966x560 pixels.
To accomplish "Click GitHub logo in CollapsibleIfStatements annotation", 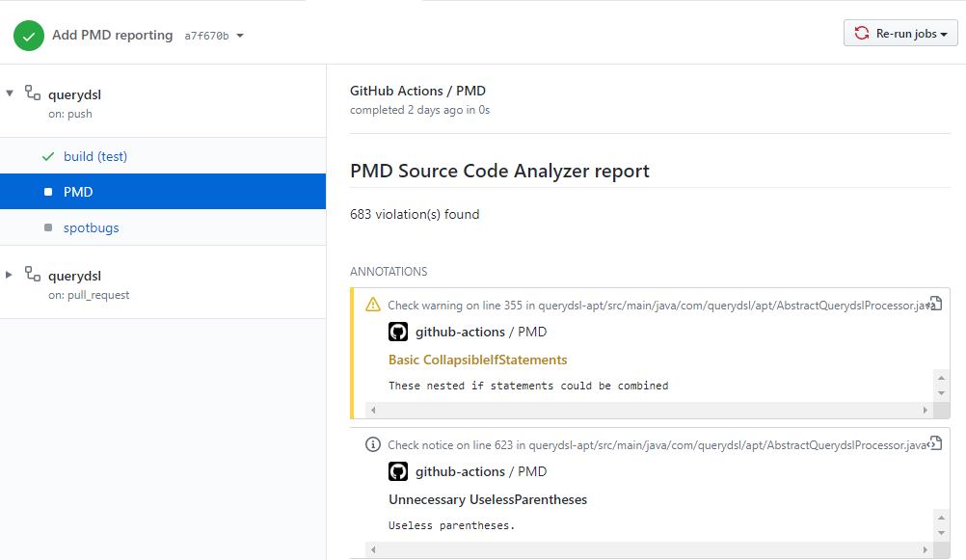I will click(398, 333).
